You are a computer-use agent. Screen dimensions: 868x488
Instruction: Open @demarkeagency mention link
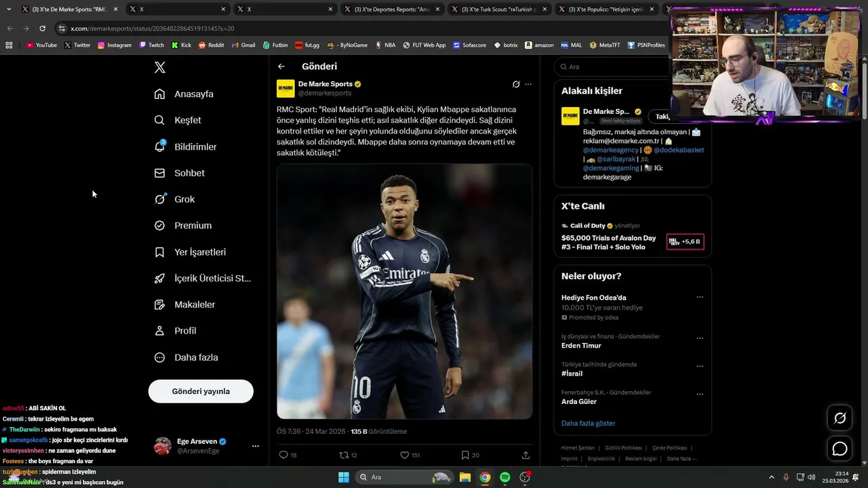click(x=610, y=150)
